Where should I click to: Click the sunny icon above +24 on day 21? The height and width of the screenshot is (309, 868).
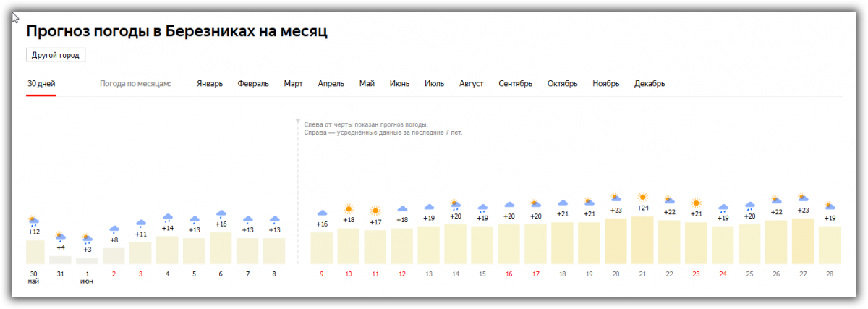642,197
